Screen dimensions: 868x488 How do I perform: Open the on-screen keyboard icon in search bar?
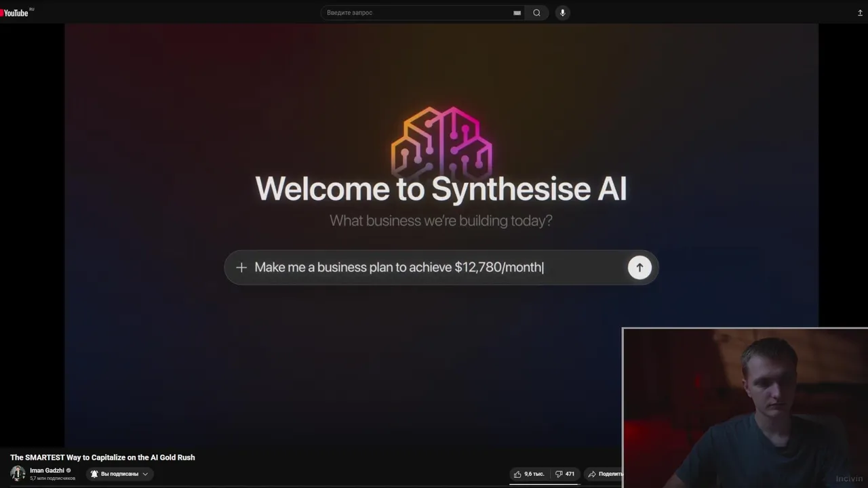coord(517,12)
